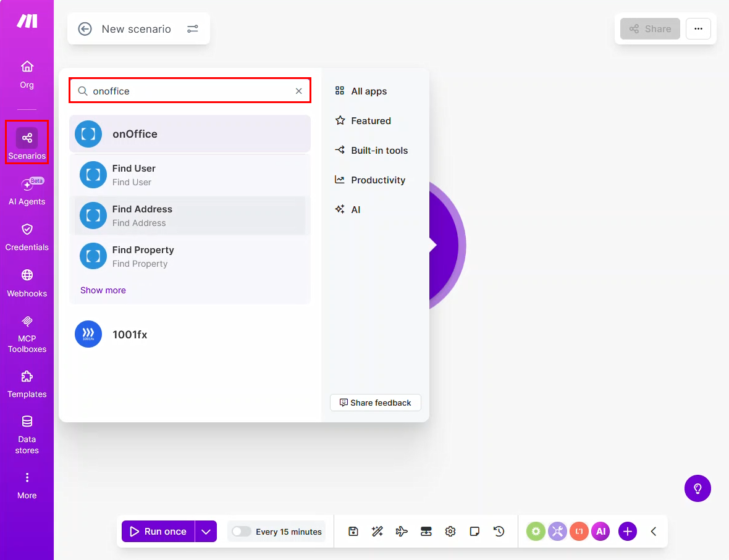The height and width of the screenshot is (560, 729).
Task: Filter by AI category
Action: point(347,209)
